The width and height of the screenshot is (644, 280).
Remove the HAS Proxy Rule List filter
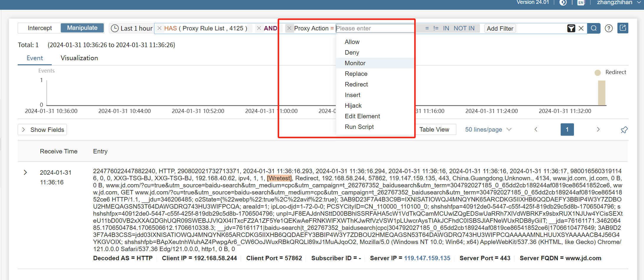click(x=159, y=28)
